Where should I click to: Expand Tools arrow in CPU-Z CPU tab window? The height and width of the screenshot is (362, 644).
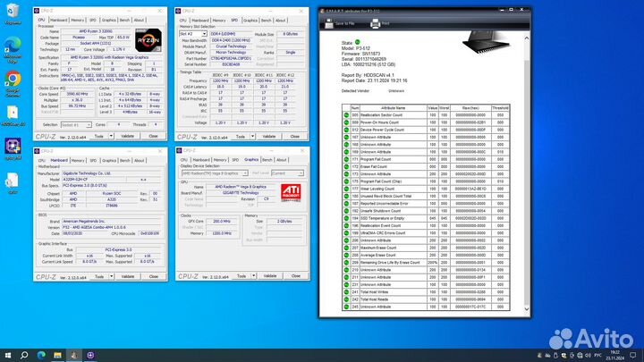tap(111, 136)
